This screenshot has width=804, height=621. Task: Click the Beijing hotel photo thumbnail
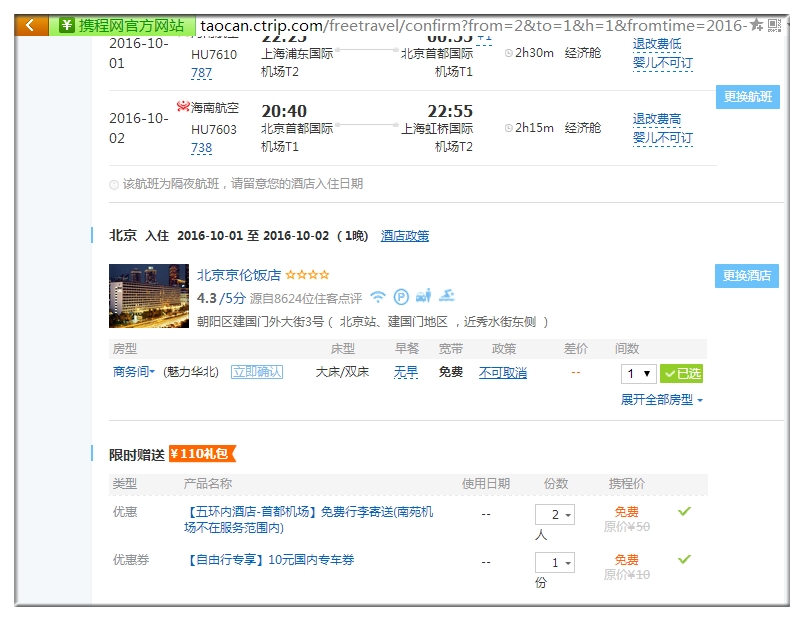click(x=149, y=296)
